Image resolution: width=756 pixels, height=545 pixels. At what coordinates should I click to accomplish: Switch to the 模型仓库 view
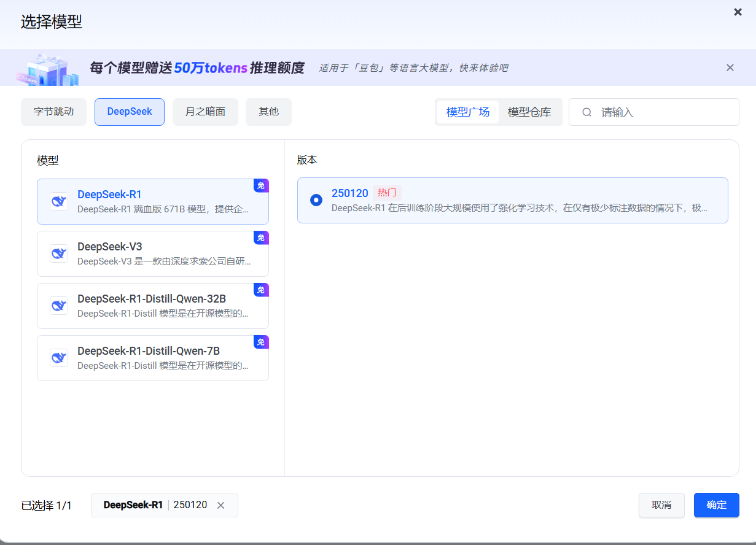click(x=529, y=112)
